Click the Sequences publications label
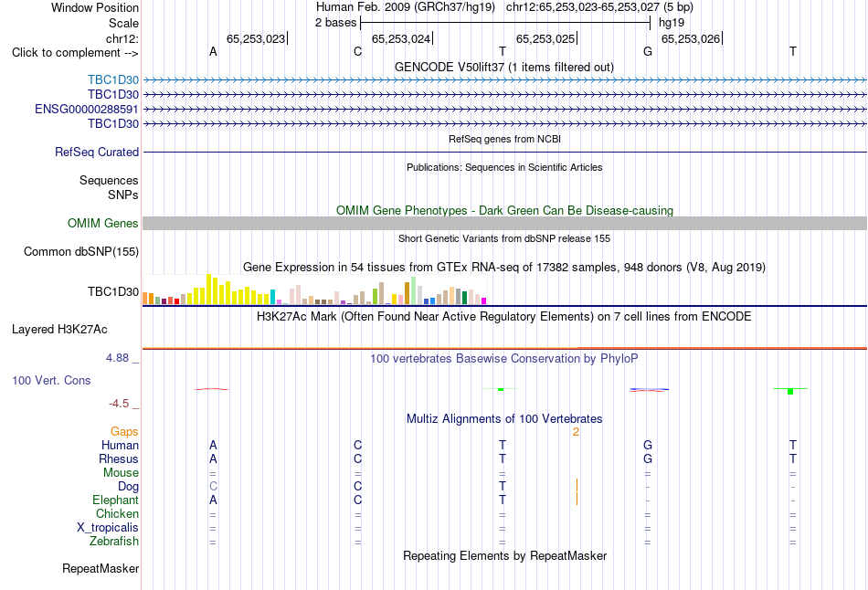The width and height of the screenshot is (868, 590). tap(109, 181)
